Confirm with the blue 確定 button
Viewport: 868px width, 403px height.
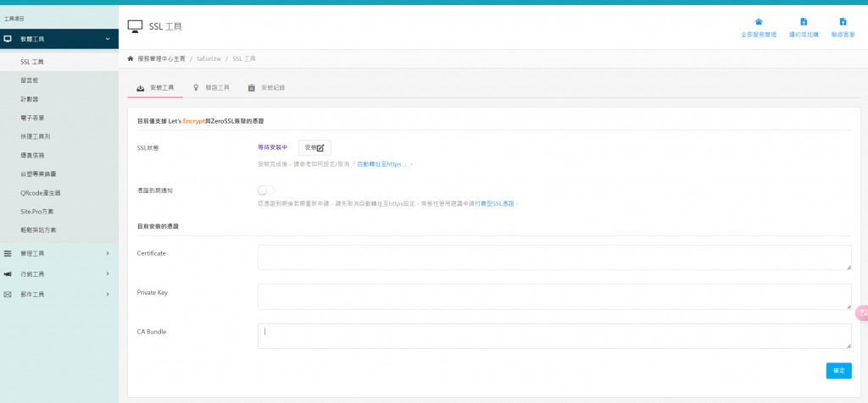(x=838, y=371)
